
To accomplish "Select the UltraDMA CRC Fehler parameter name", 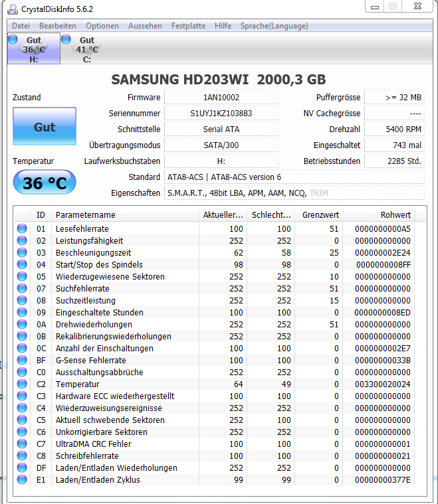I will [93, 444].
